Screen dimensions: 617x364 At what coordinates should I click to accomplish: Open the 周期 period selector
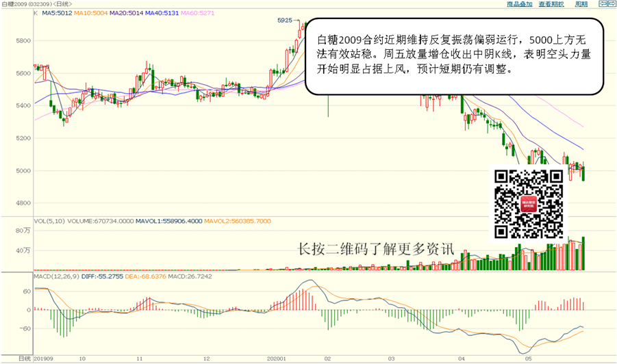581,4
